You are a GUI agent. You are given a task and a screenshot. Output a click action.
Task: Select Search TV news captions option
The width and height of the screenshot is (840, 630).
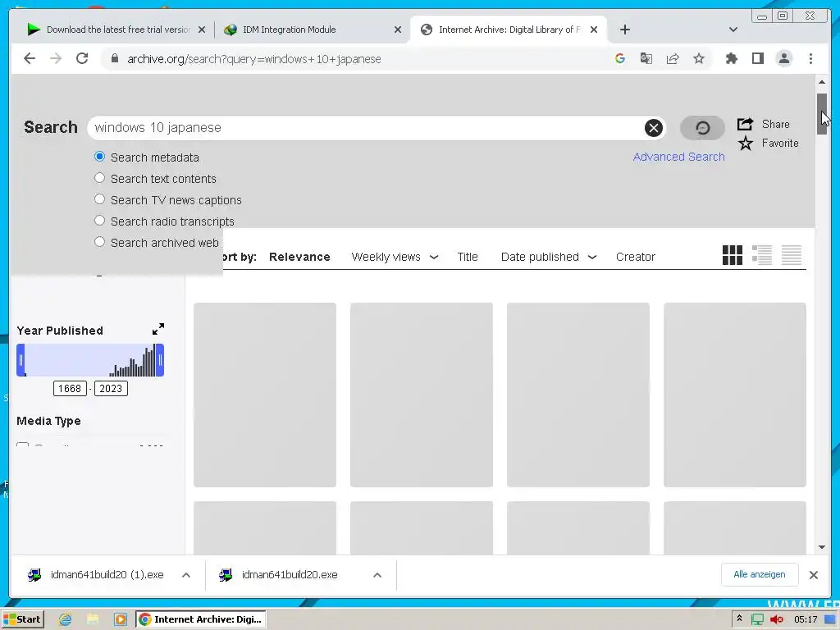coord(99,199)
